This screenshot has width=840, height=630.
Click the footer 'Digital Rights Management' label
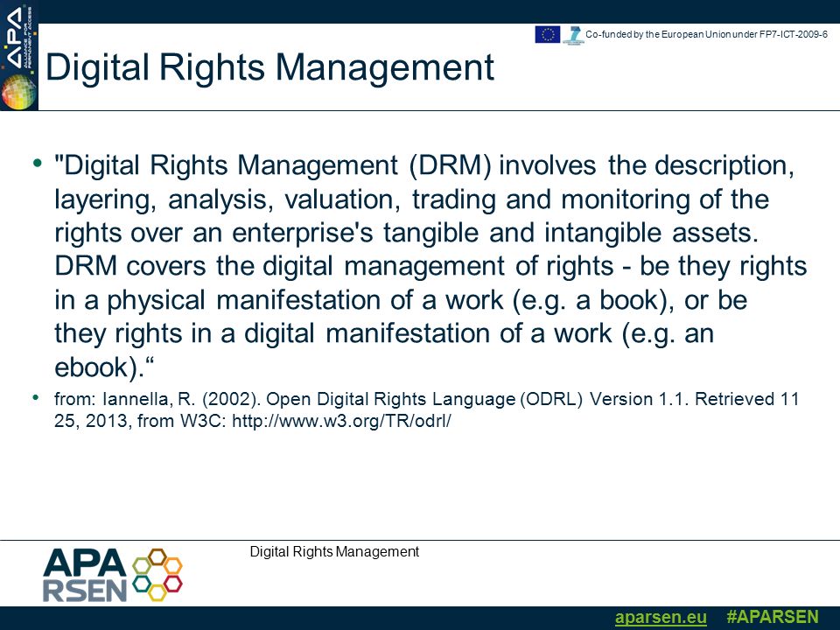click(x=334, y=552)
